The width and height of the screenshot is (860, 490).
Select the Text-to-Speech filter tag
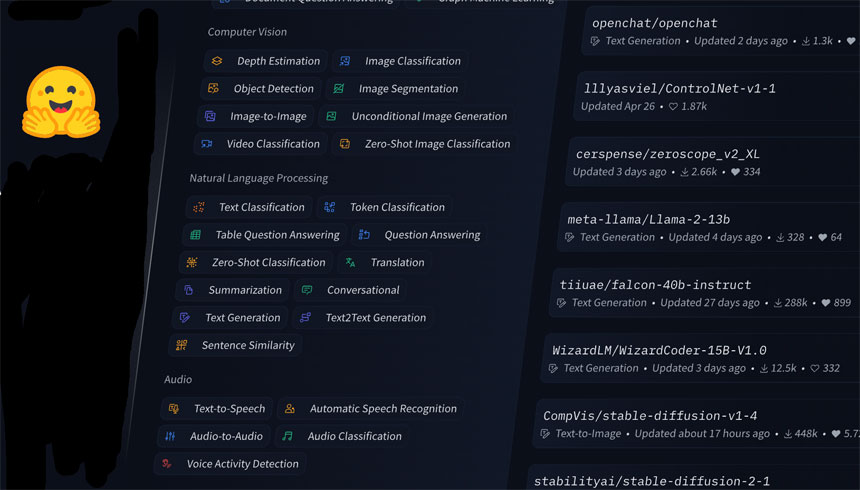[217, 408]
